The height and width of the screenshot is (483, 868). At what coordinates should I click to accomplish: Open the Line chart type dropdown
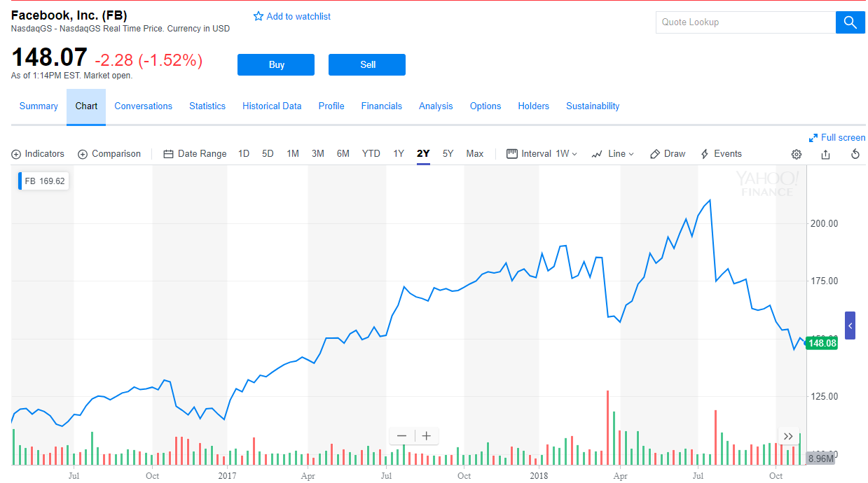[x=613, y=153]
